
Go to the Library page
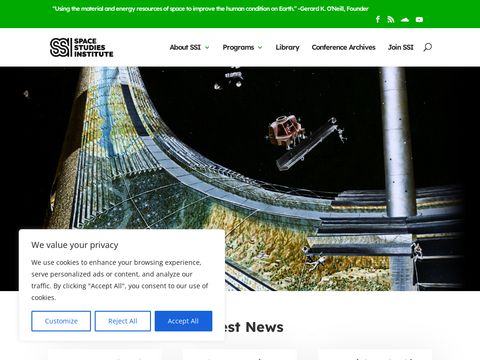coord(287,47)
